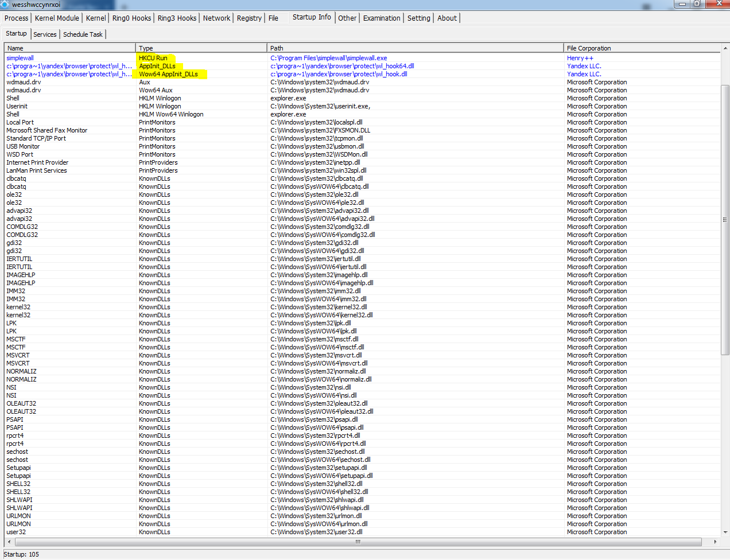The width and height of the screenshot is (730, 560).
Task: Click the horizontal scrollbar left arrow
Action: tap(9, 542)
